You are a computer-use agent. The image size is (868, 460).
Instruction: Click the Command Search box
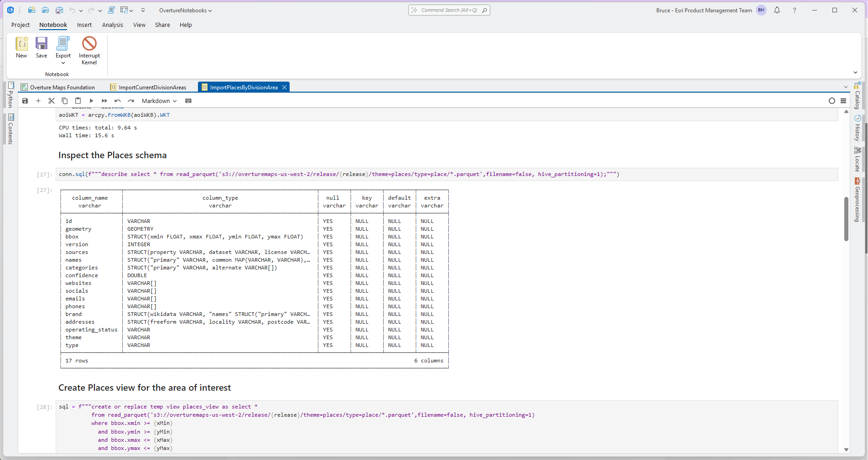tap(449, 10)
